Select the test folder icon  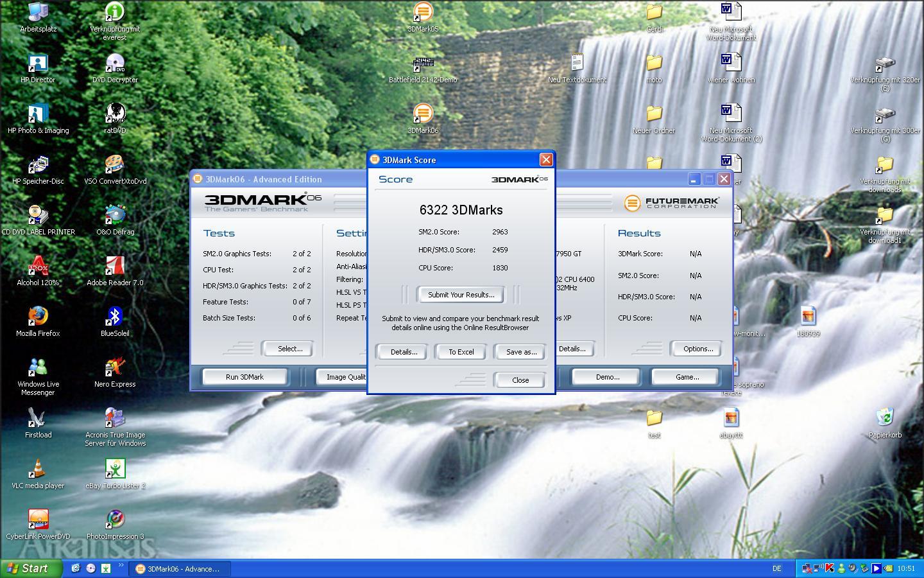(654, 423)
